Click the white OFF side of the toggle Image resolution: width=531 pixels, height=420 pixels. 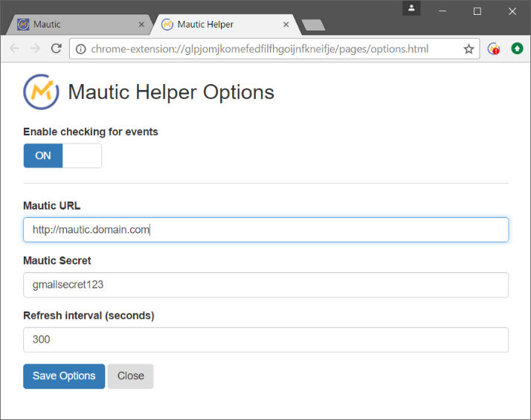[82, 156]
